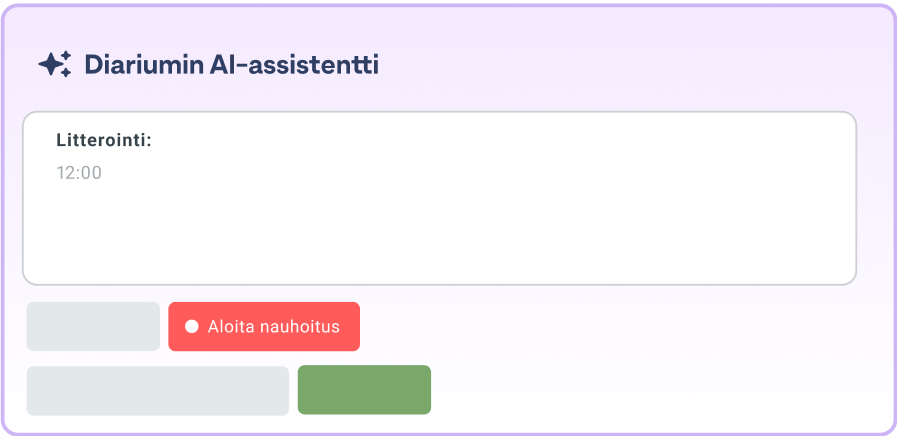Image resolution: width=897 pixels, height=436 pixels.
Task: Click the 12:00 timestamp in the transcription
Action: click(x=79, y=173)
